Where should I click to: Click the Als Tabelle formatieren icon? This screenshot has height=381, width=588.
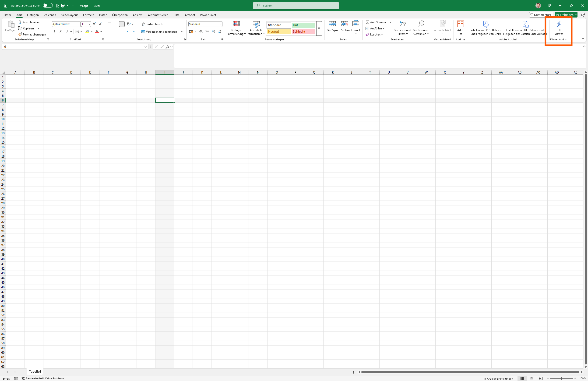(x=256, y=24)
